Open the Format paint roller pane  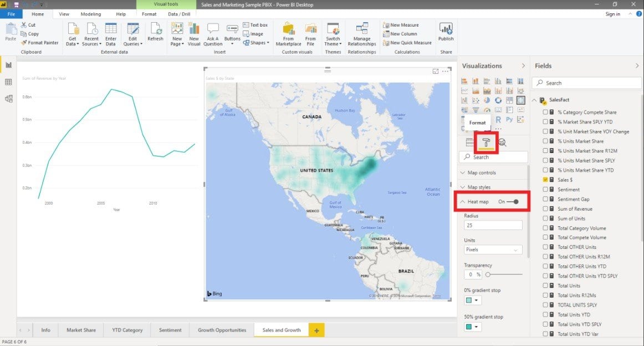click(x=486, y=143)
